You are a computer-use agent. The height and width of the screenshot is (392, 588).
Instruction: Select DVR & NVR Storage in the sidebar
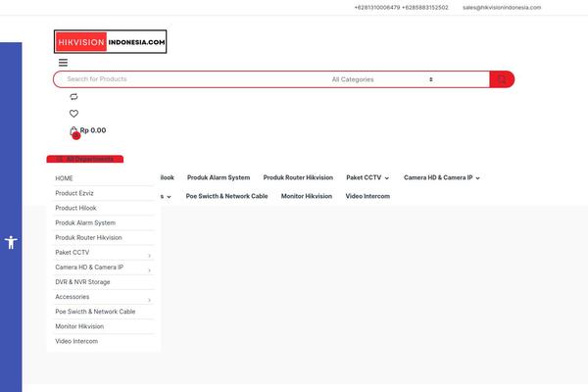click(82, 282)
